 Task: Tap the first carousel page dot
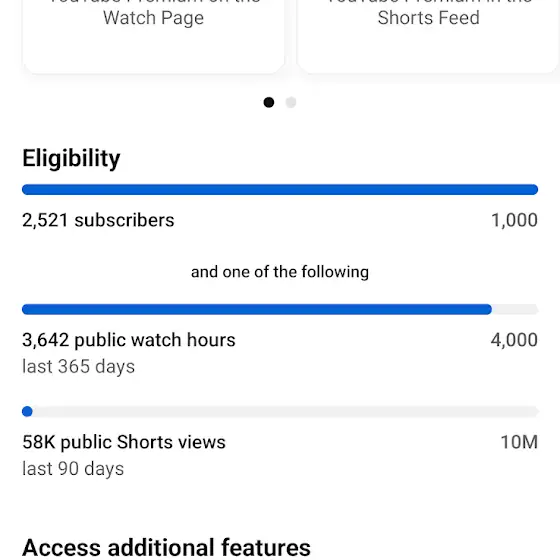pos(269,102)
